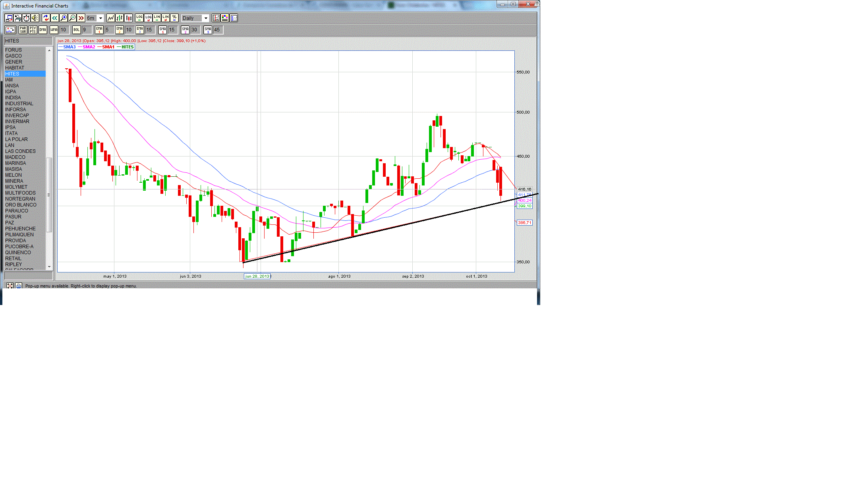Viewport: 856px width, 504px height.
Task: Click the zoom out magnifier icon
Action: tap(72, 18)
